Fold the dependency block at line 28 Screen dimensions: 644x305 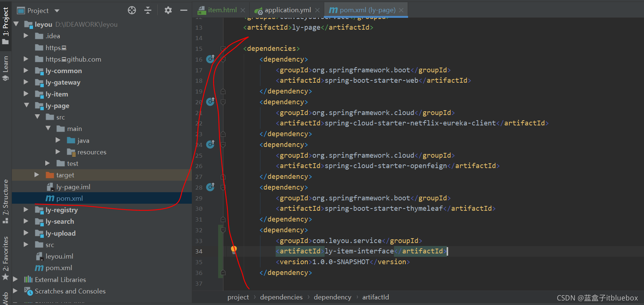click(x=223, y=187)
